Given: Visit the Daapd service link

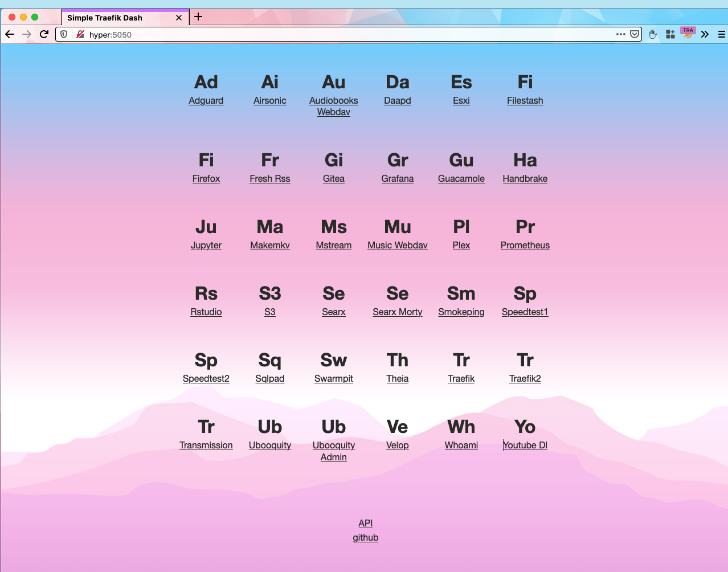Looking at the screenshot, I should (398, 100).
